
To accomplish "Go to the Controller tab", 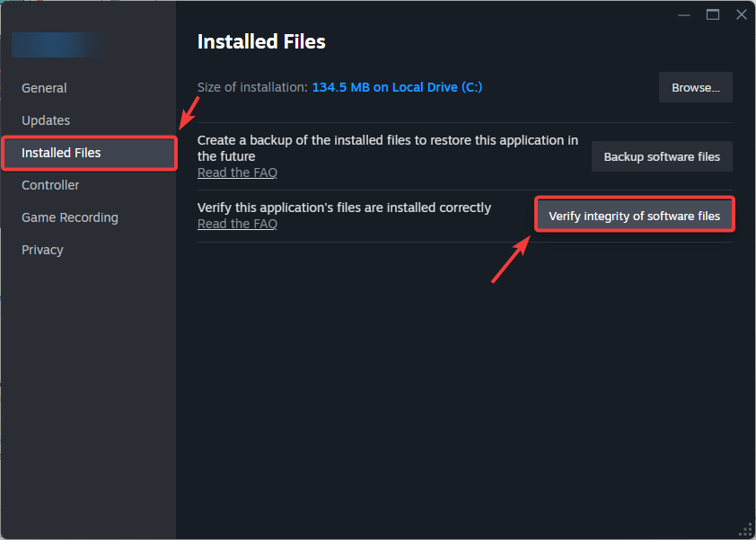I will pyautogui.click(x=50, y=185).
